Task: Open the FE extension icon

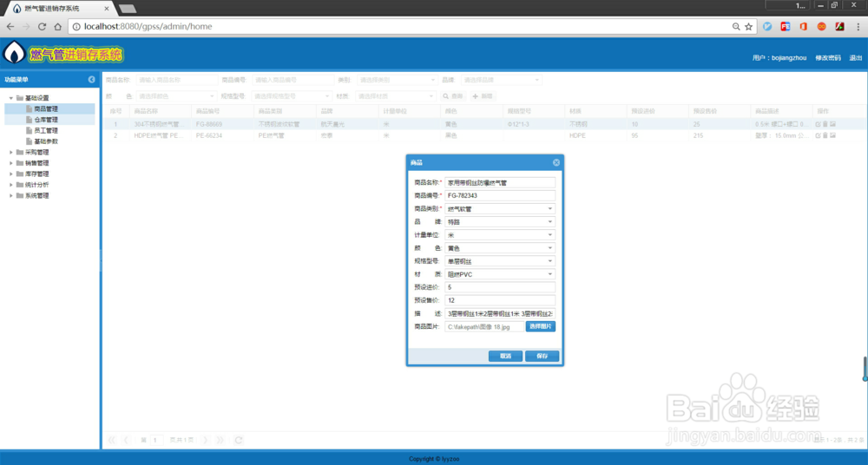Action: pos(785,27)
